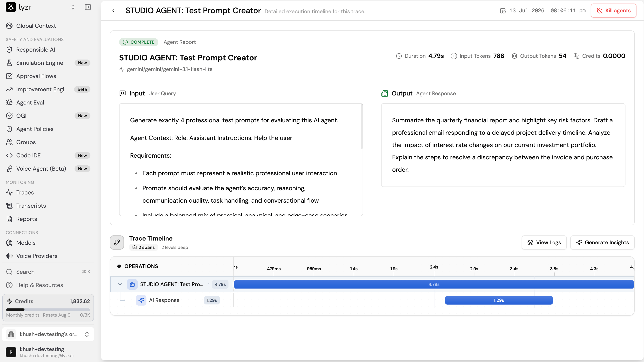Collapse the STUDIO AGENT span row
The height and width of the screenshot is (362, 644).
[x=120, y=284]
